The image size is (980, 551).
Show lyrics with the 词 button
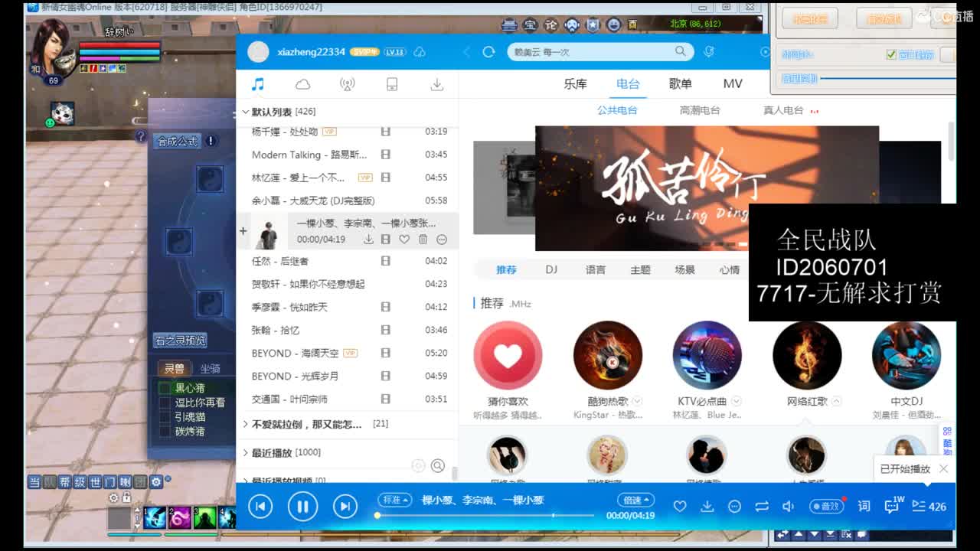tap(864, 507)
